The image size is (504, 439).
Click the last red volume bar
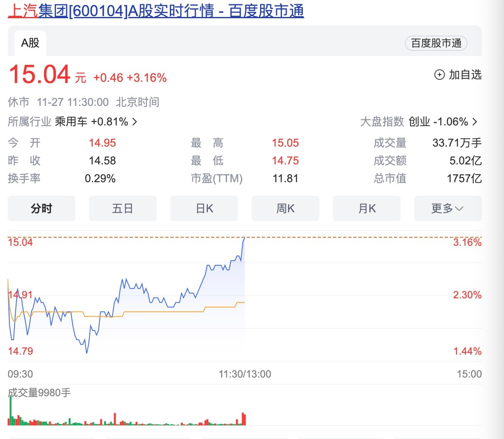(244, 420)
